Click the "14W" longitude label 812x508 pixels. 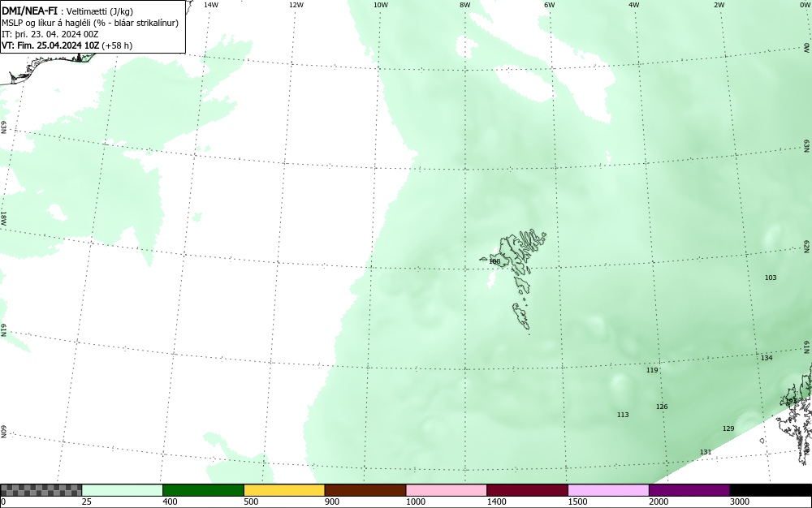pos(211,5)
